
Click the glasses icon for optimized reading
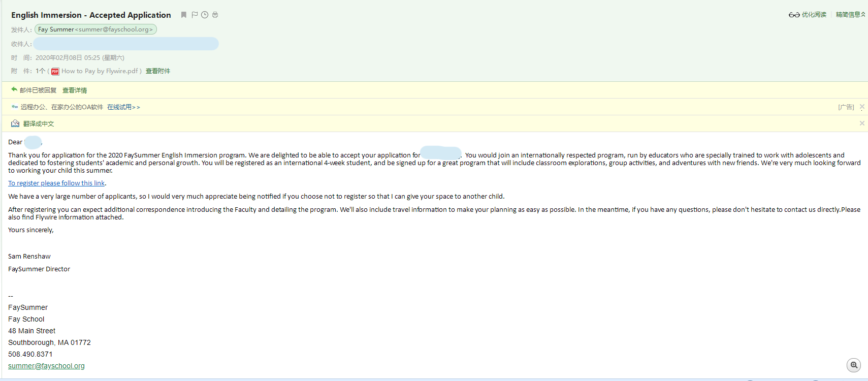click(x=794, y=15)
